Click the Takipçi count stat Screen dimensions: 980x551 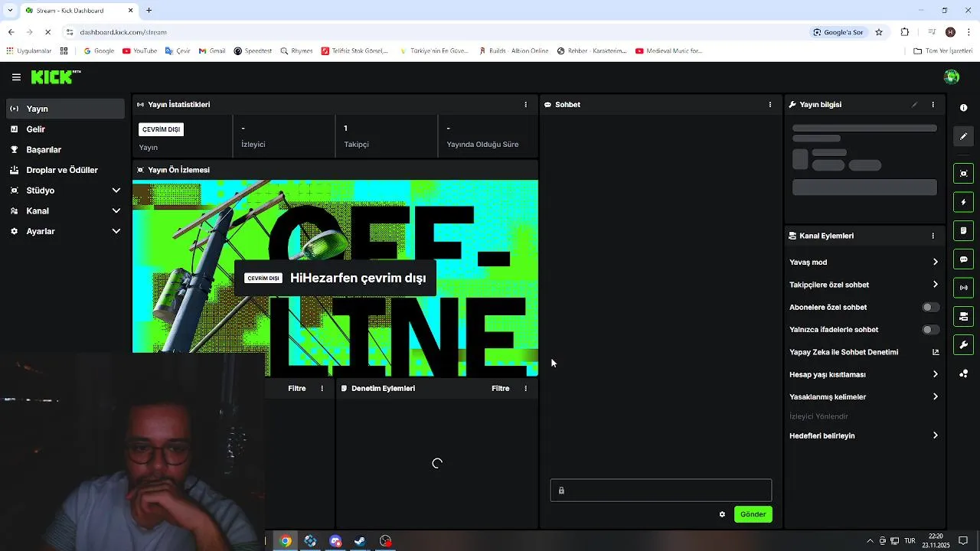[x=386, y=136]
